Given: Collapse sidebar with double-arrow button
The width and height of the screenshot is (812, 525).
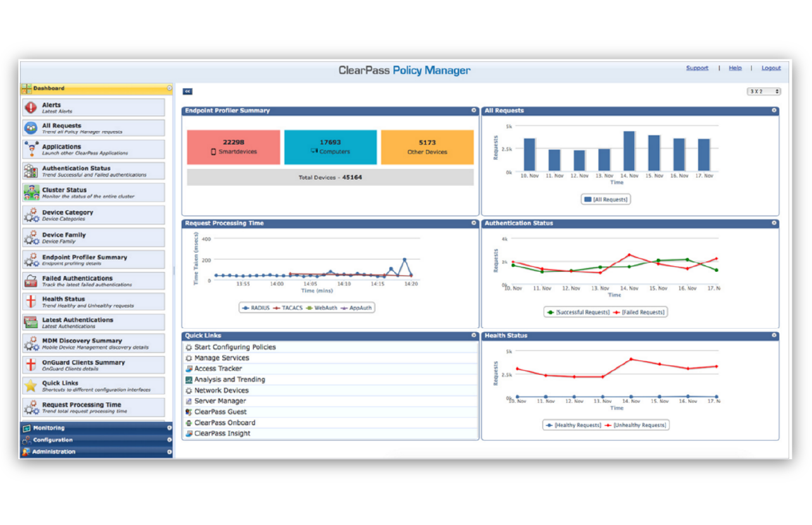Looking at the screenshot, I should click(187, 92).
